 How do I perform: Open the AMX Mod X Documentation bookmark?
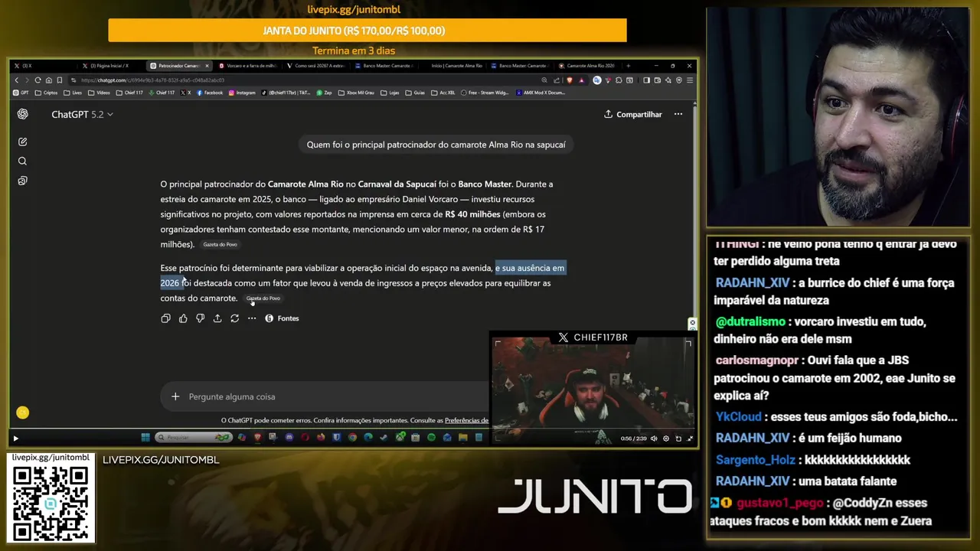pos(541,93)
